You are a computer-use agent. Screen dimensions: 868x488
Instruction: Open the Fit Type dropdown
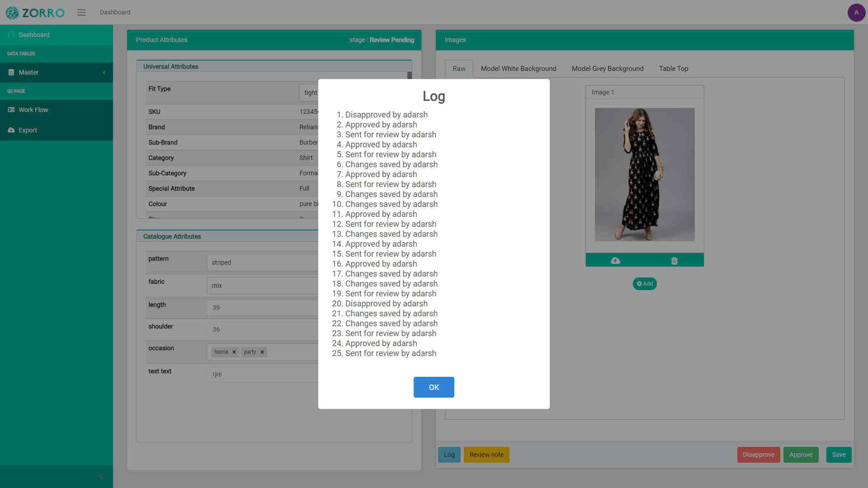(x=309, y=93)
